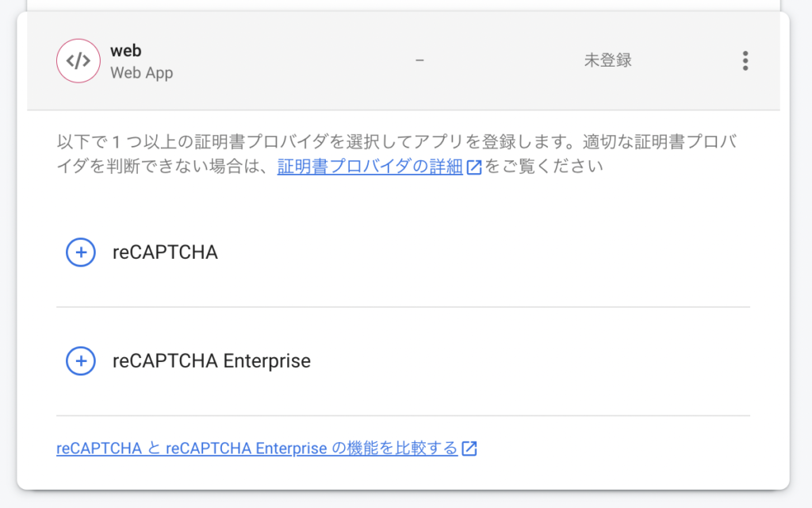Click the 未登録 status label

pyautogui.click(x=610, y=60)
